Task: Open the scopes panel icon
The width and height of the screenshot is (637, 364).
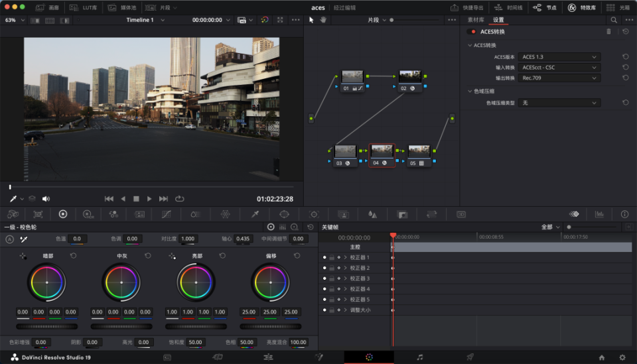Action: coord(599,214)
